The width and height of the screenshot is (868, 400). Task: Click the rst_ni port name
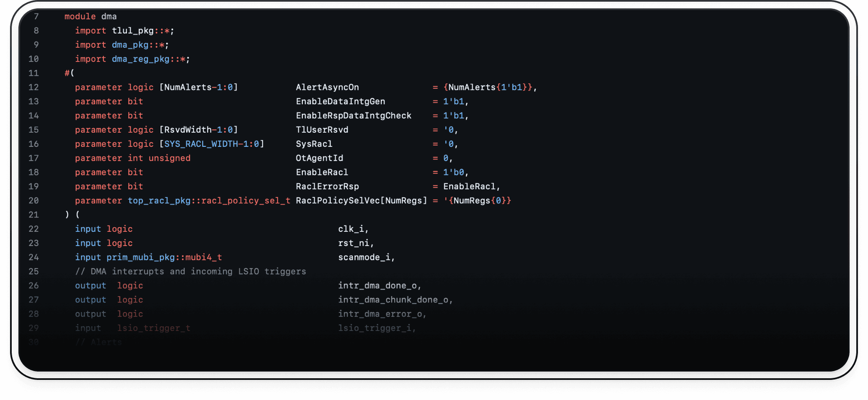pos(354,243)
